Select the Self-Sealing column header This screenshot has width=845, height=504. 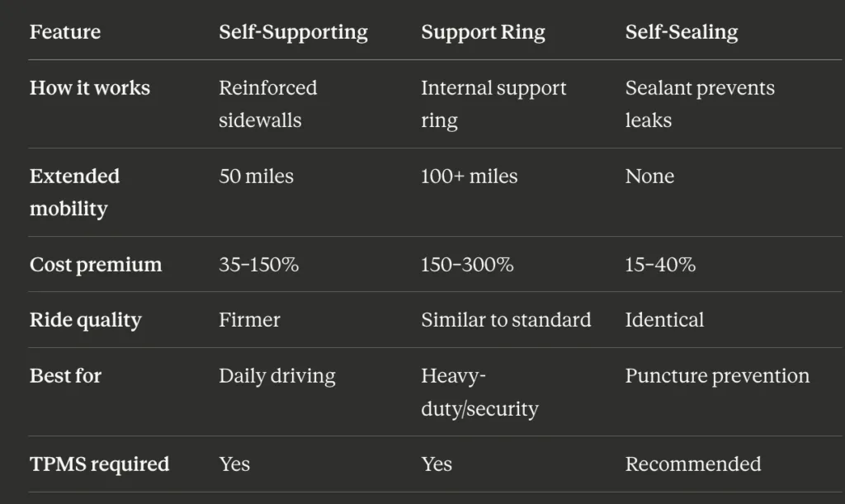(681, 32)
